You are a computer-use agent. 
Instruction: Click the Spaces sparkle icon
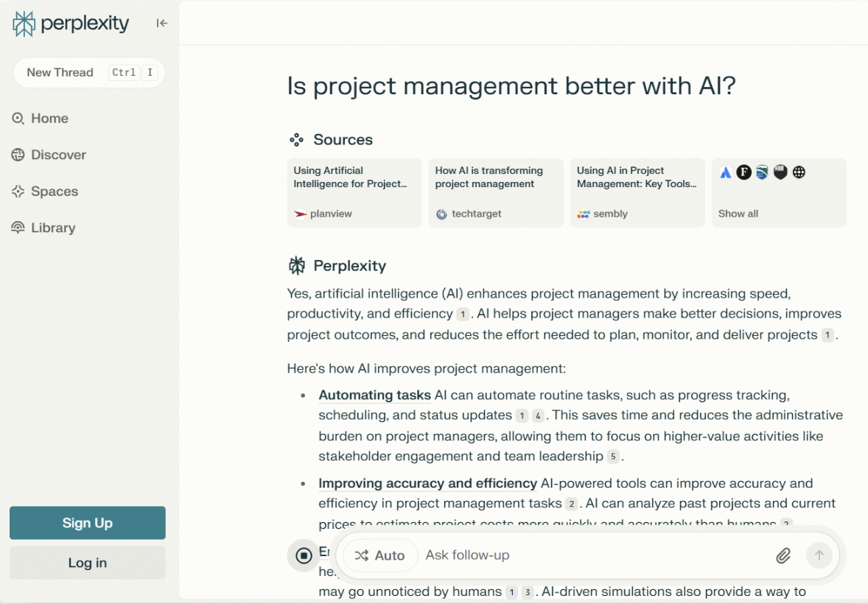tap(18, 192)
